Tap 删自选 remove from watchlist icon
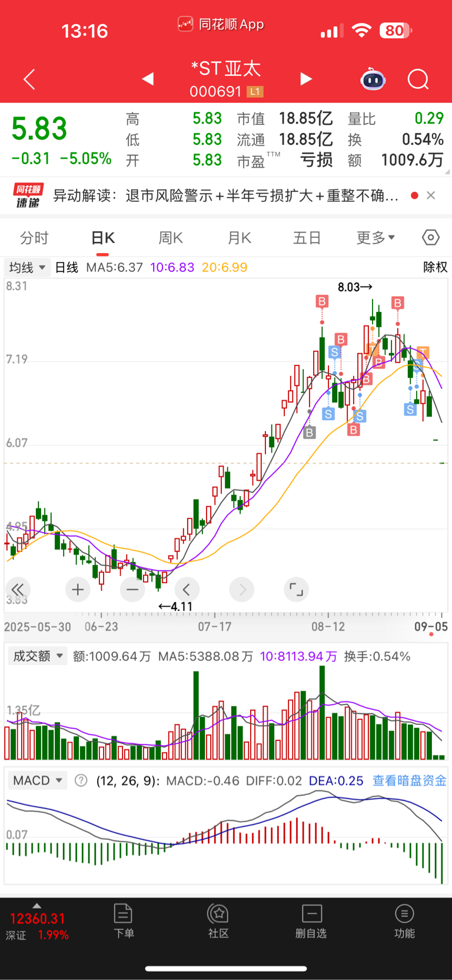The width and height of the screenshot is (452, 980). 311,914
